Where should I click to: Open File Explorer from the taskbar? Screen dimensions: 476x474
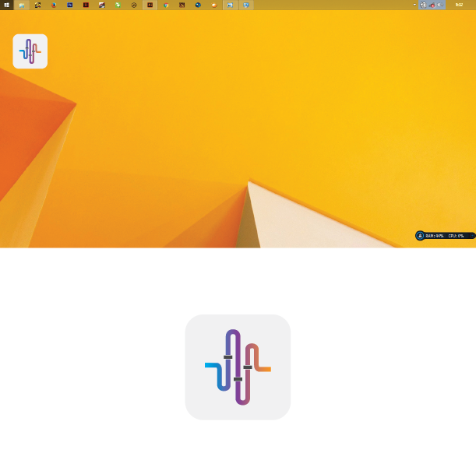tap(21, 5)
